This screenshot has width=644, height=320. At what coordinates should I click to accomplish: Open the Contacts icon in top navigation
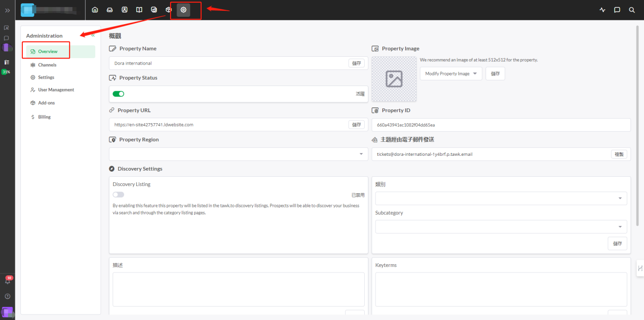click(x=125, y=10)
